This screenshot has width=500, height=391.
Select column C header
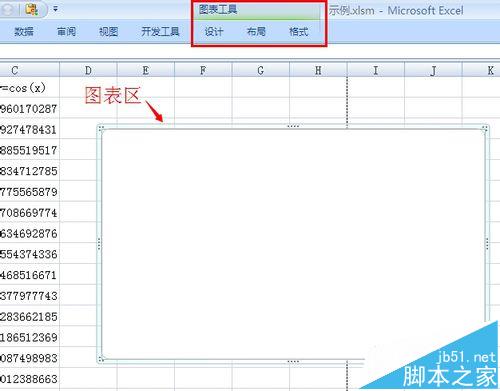coord(30,70)
